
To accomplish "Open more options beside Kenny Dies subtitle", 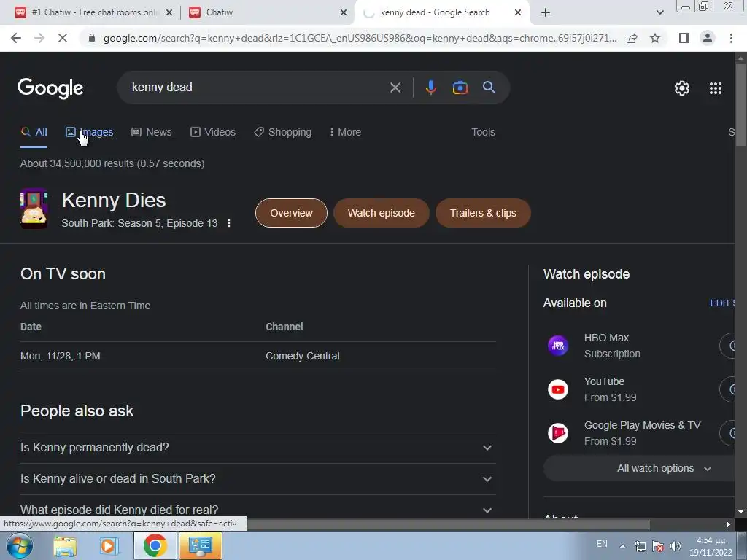I will tap(229, 223).
